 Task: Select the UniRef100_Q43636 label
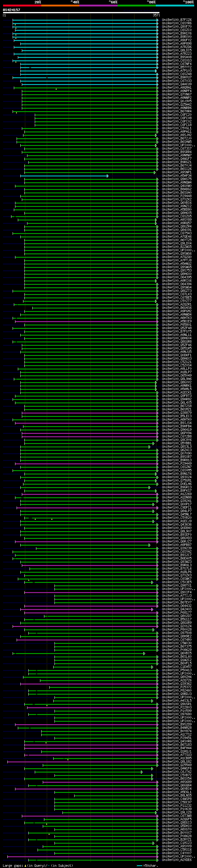[x=177, y=525]
